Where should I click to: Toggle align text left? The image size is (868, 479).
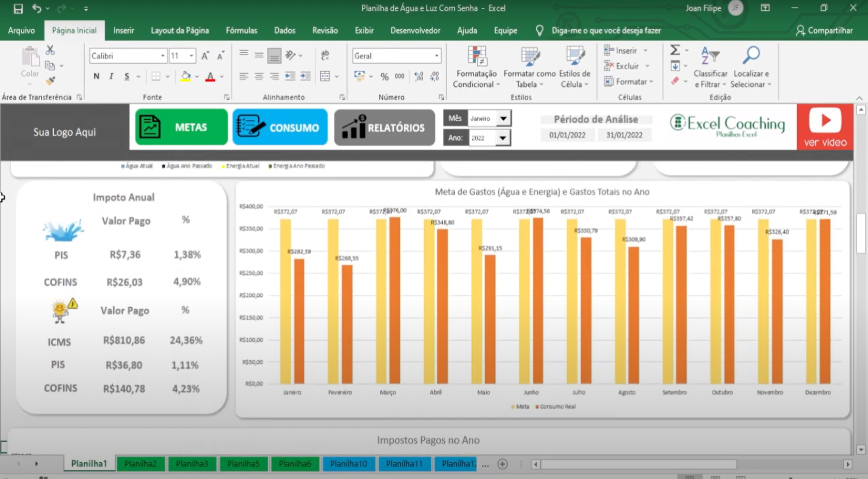(244, 76)
